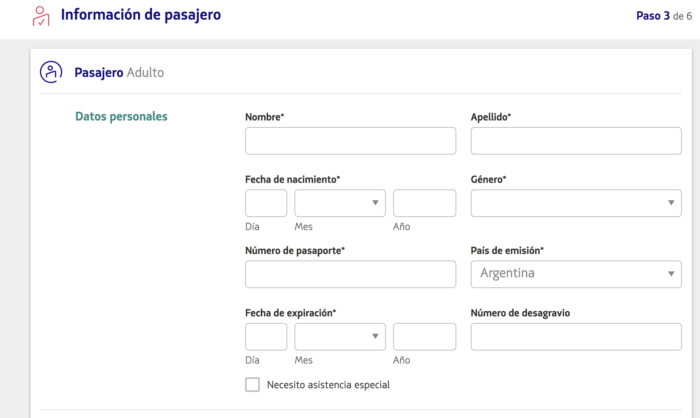
Task: Click the Número de desagravio field
Action: 576,337
